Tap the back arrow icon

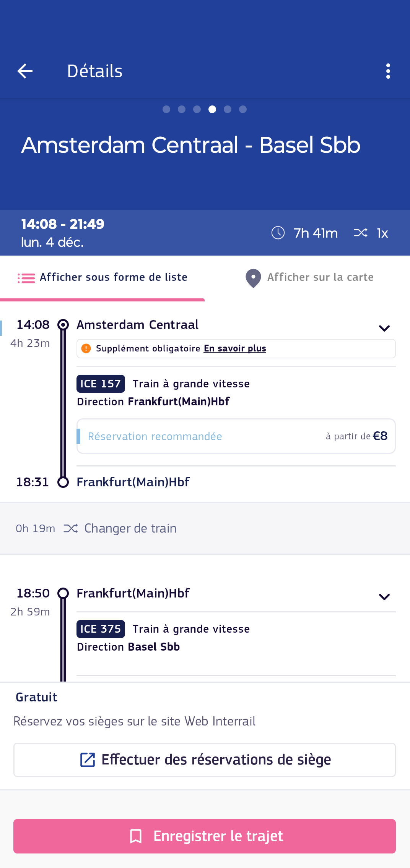click(x=25, y=71)
